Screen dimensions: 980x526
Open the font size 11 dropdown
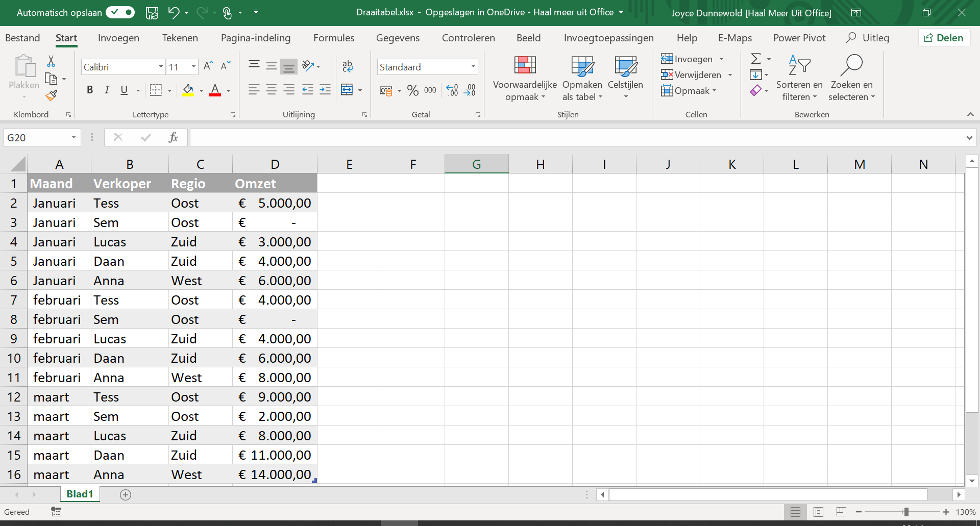(193, 66)
